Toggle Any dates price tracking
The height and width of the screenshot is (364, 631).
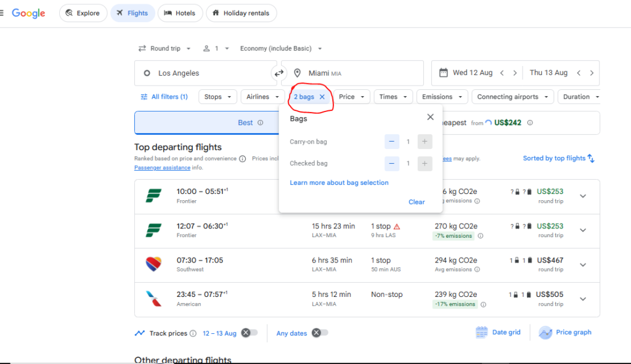[320, 333]
